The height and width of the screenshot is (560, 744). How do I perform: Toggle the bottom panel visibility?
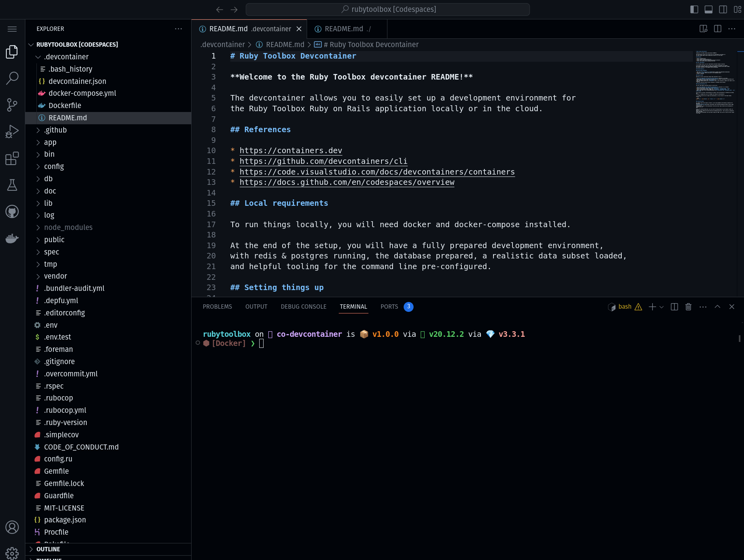pyautogui.click(x=708, y=9)
